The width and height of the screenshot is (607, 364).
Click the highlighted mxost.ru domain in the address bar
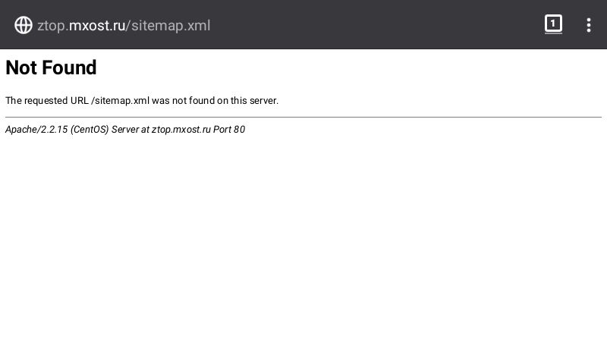point(97,26)
